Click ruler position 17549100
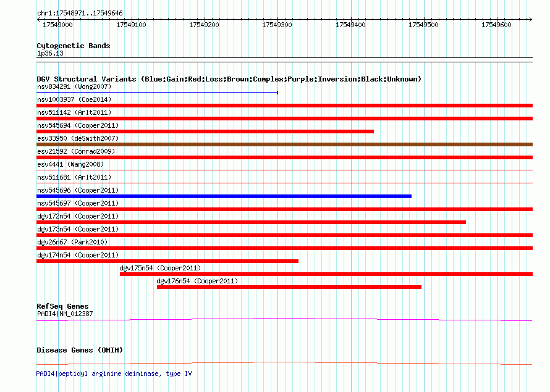This screenshot has height=392, width=550. (x=131, y=25)
